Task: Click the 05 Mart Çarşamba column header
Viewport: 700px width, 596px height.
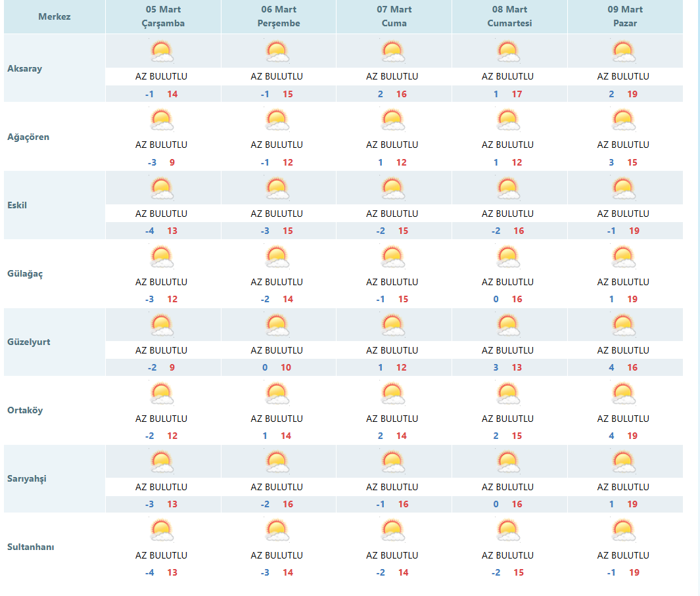Action: pos(164,16)
